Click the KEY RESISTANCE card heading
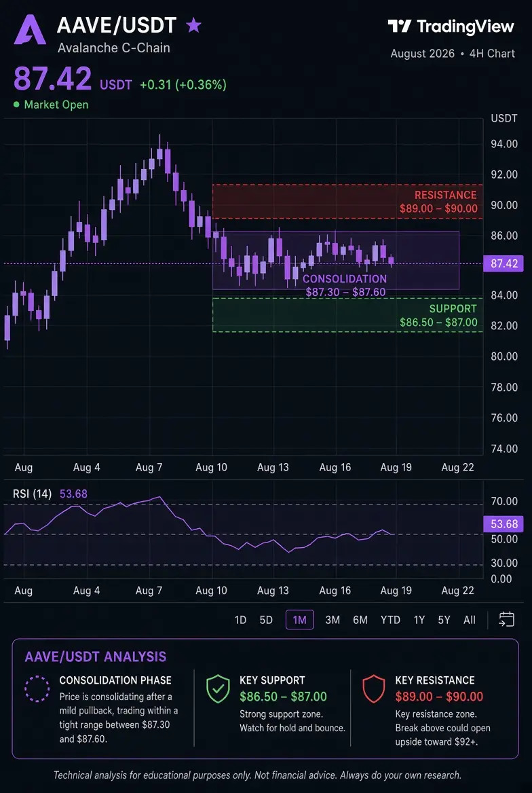 [435, 680]
